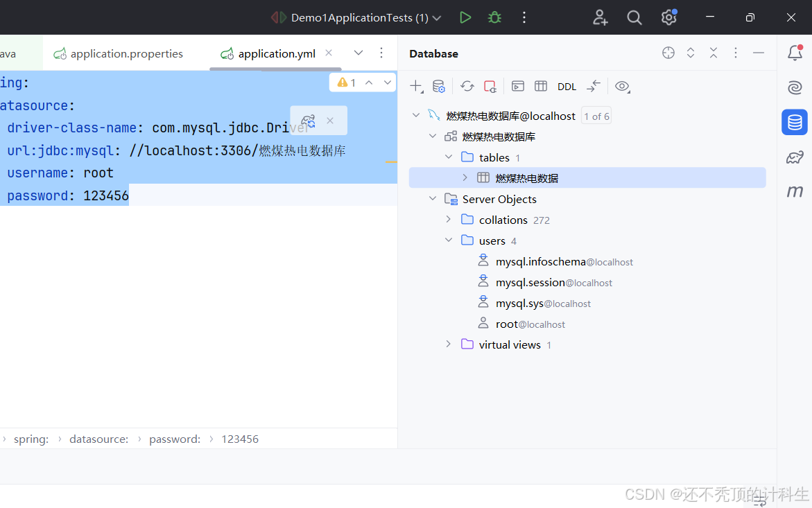Open Database panel options three dots
The height and width of the screenshot is (508, 812).
[x=735, y=53]
